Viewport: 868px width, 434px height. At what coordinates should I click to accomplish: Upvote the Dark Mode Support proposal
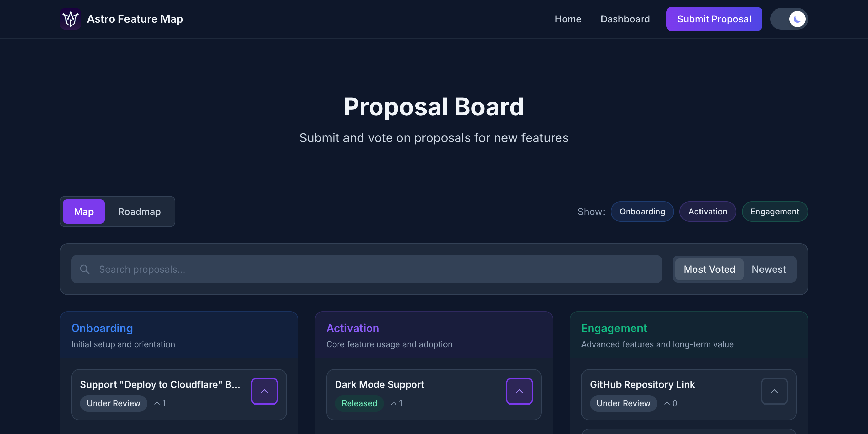pos(519,391)
